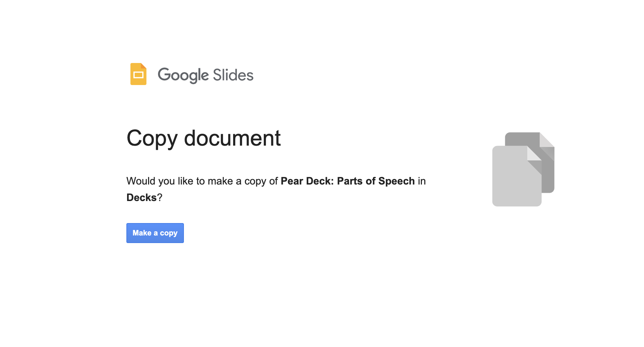Click the Make a copy button
This screenshot has width=644, height=347.
click(155, 233)
